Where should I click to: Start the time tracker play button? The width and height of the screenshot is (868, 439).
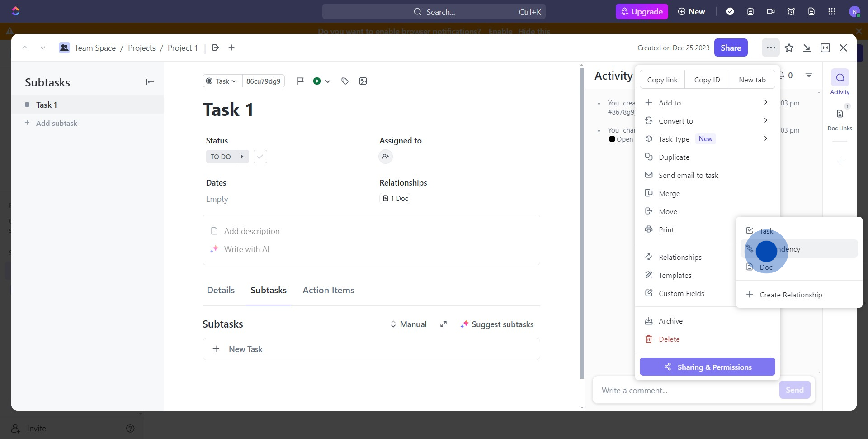pyautogui.click(x=317, y=81)
